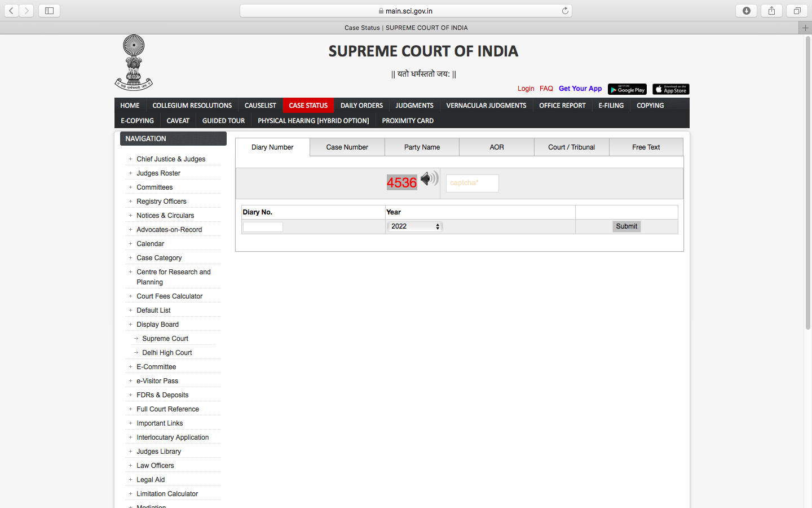
Task: Expand the Display Board navigation item
Action: [x=157, y=325]
